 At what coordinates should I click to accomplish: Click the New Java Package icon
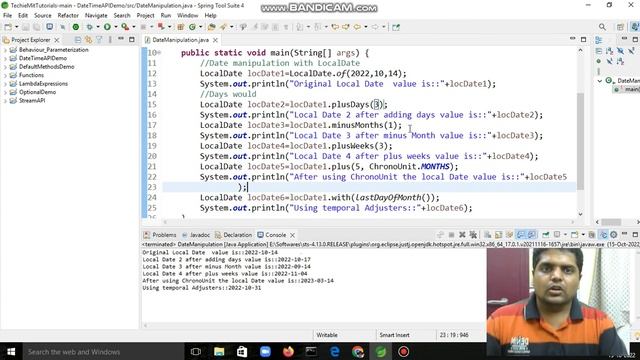(180, 27)
